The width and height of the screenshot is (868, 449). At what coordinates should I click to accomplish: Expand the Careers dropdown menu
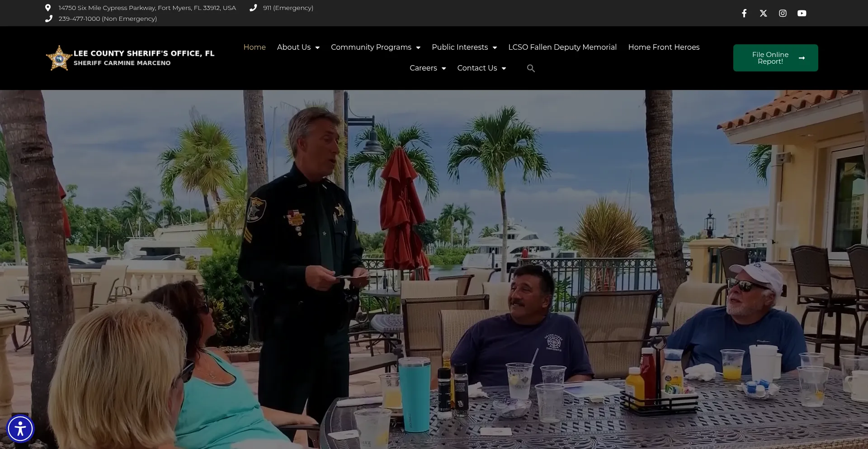[x=427, y=68]
